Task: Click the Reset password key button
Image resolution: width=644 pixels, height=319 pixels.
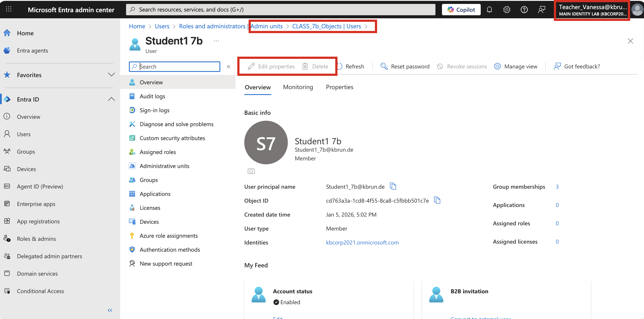Action: tap(405, 66)
